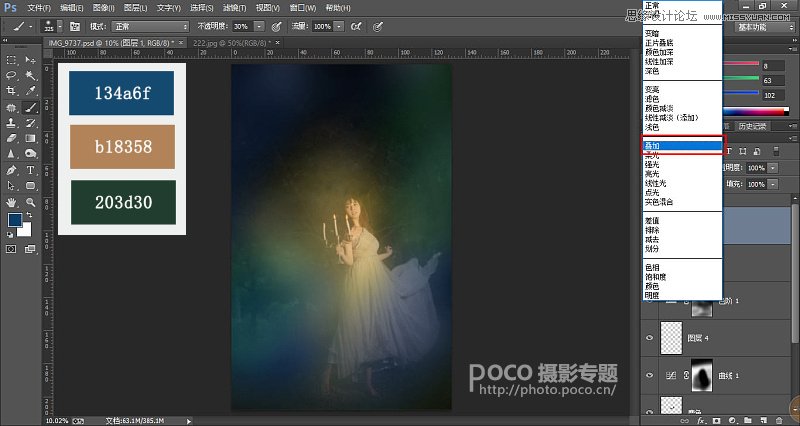Choose 正片叠底 blend mode from list
The height and width of the screenshot is (426, 800).
(682, 43)
